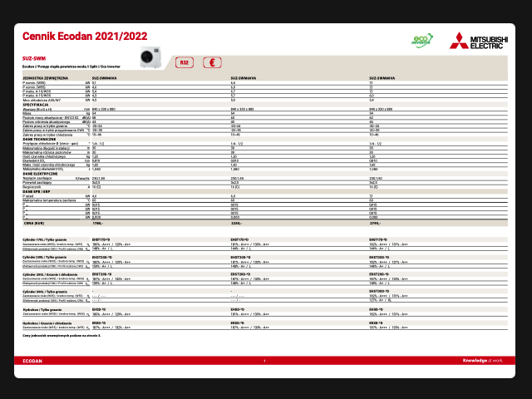Select the Zakres pracy w trybie chłodzenia label
The height and width of the screenshot is (399, 532).
(x=47, y=135)
